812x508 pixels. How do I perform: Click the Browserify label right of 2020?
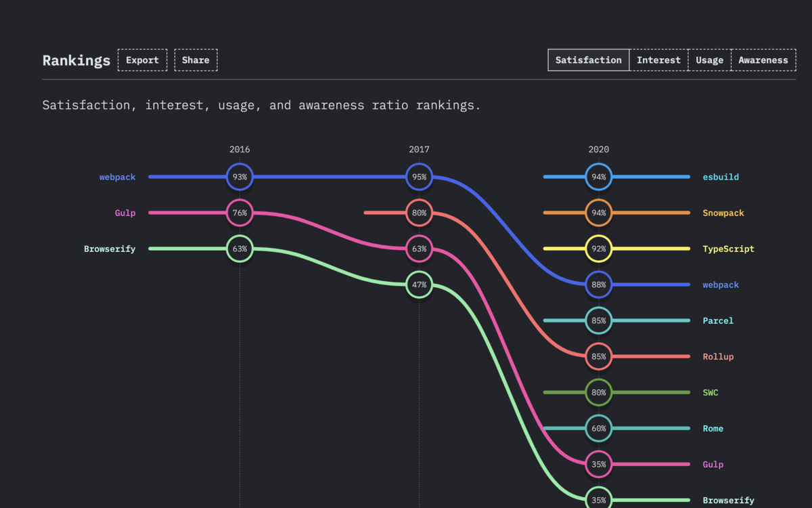[x=729, y=500]
